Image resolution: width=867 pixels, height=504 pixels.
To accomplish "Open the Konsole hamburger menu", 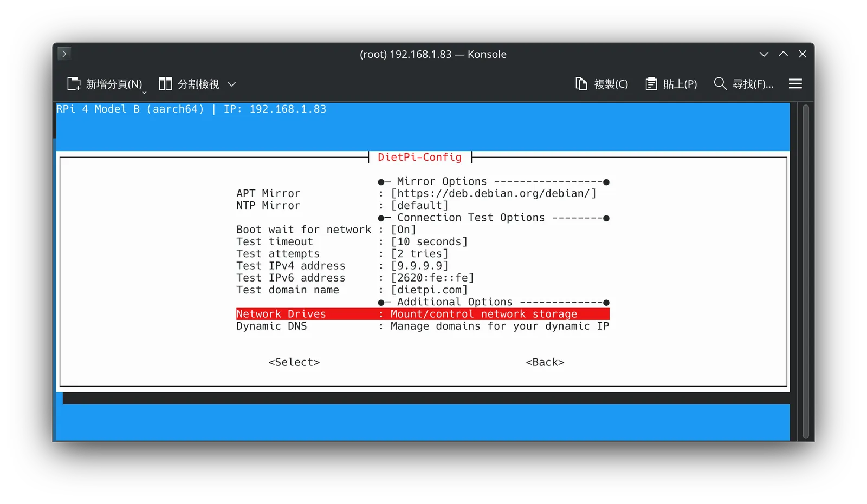I will [795, 84].
